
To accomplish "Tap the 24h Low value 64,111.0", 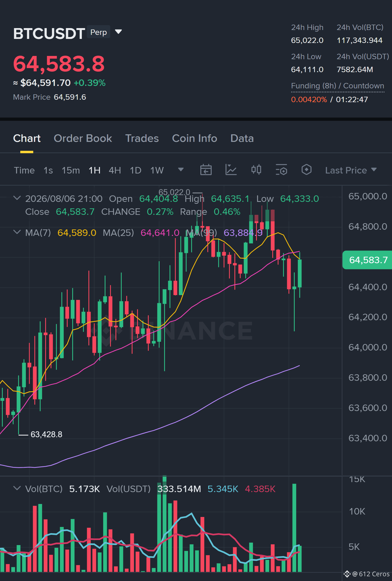I will (x=307, y=70).
